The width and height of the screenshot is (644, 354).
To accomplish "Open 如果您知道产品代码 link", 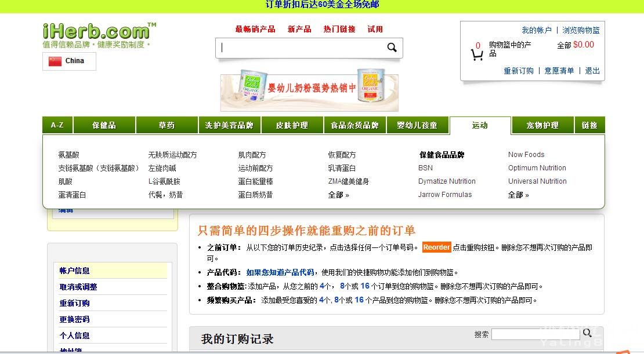I will coord(280,272).
